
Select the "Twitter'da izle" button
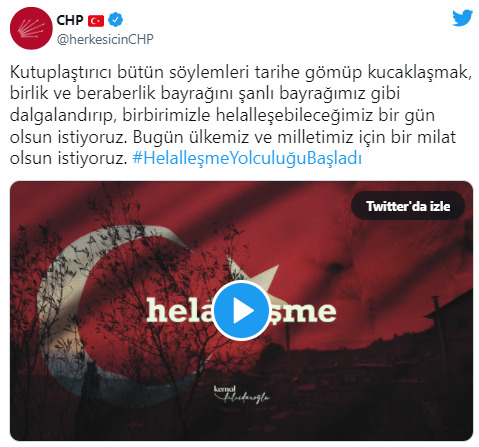408,206
